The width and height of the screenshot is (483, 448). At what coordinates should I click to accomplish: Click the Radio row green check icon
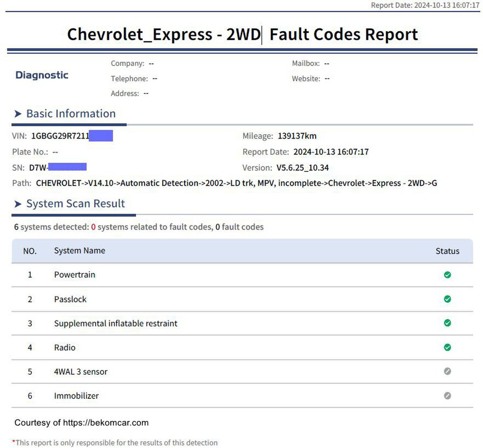point(447,347)
